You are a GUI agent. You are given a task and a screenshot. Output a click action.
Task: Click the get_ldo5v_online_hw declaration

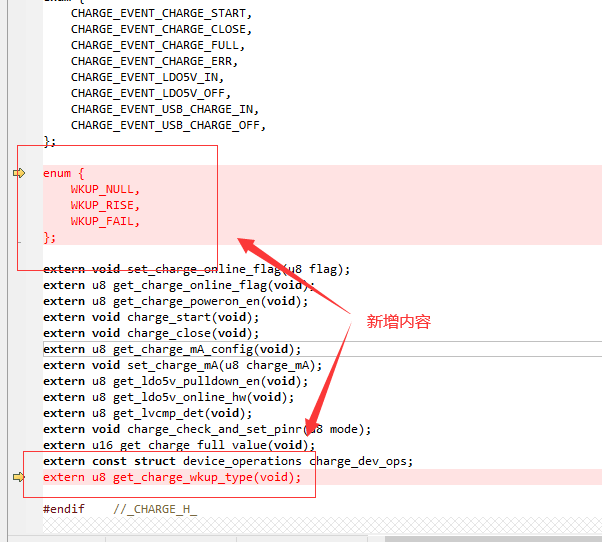point(169,397)
